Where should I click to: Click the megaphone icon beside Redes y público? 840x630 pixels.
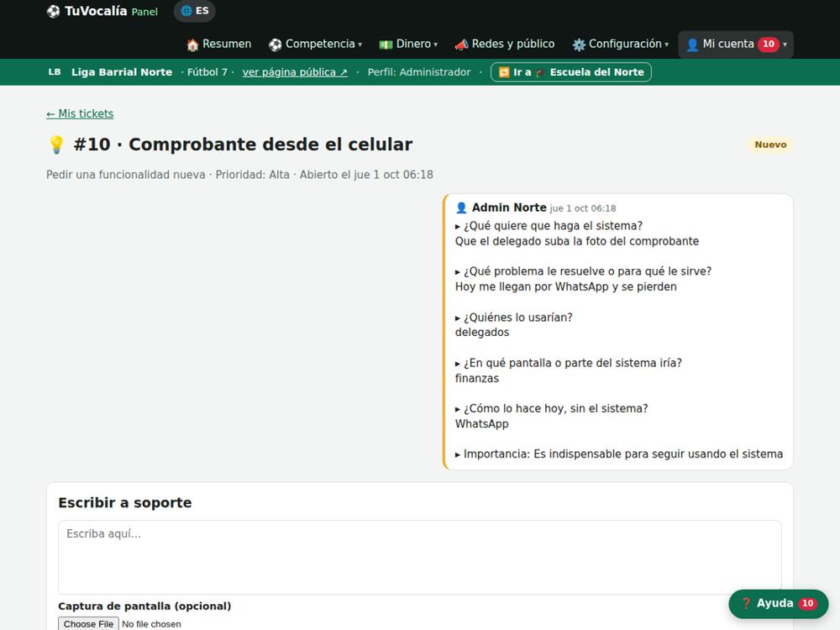[461, 45]
